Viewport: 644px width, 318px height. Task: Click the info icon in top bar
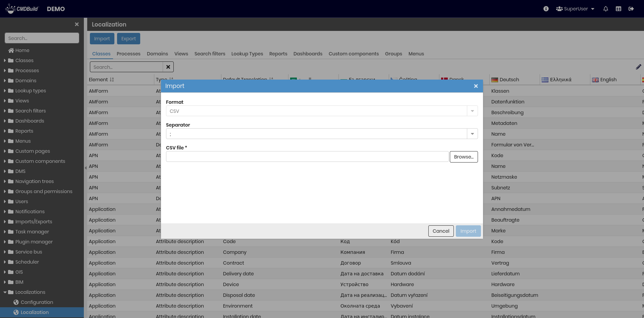(546, 9)
